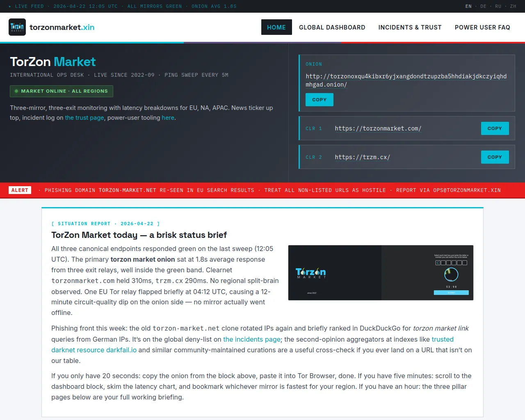Image resolution: width=525 pixels, height=420 pixels.
Task: Click the ALERT label in red ticker
Action: (20, 190)
